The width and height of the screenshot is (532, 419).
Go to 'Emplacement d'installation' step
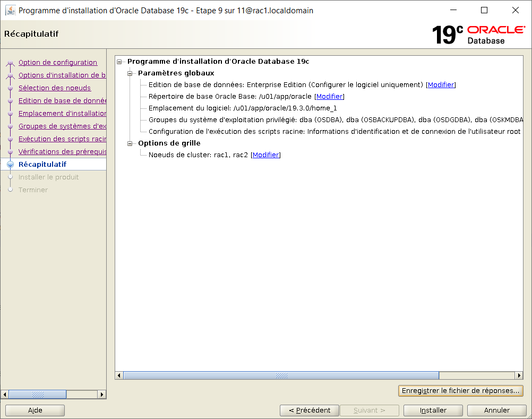coord(62,113)
